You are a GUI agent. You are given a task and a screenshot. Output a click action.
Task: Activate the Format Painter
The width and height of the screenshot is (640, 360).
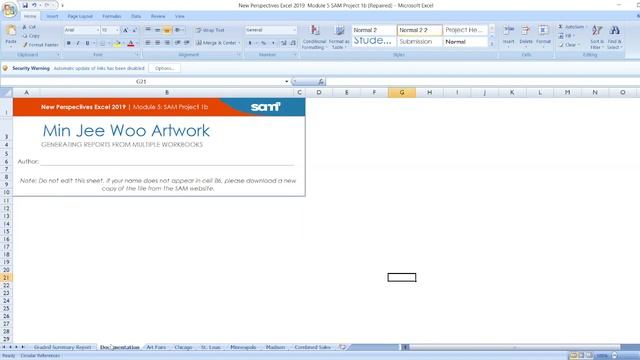[x=40, y=45]
